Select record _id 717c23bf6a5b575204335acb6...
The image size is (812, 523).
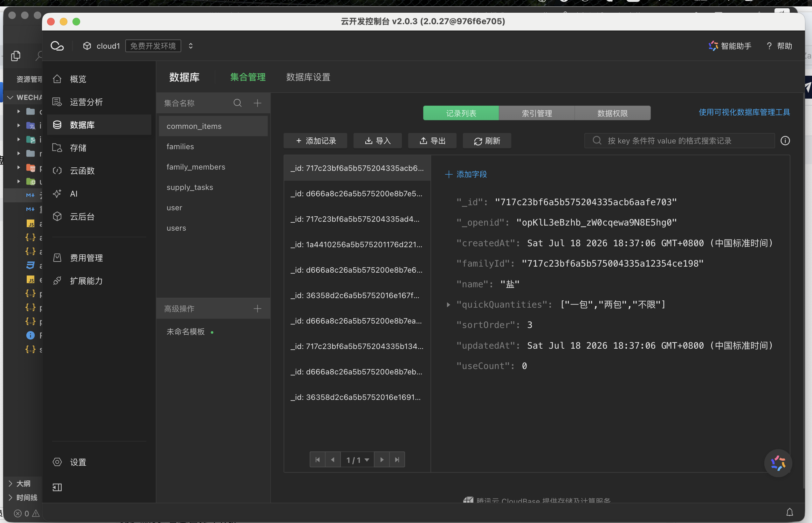(357, 168)
